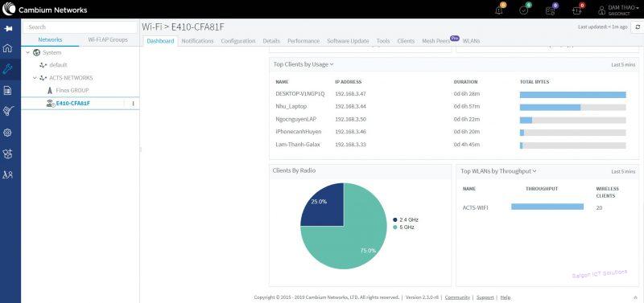Click the Search input field
The width and height of the screenshot is (644, 303).
(x=80, y=27)
